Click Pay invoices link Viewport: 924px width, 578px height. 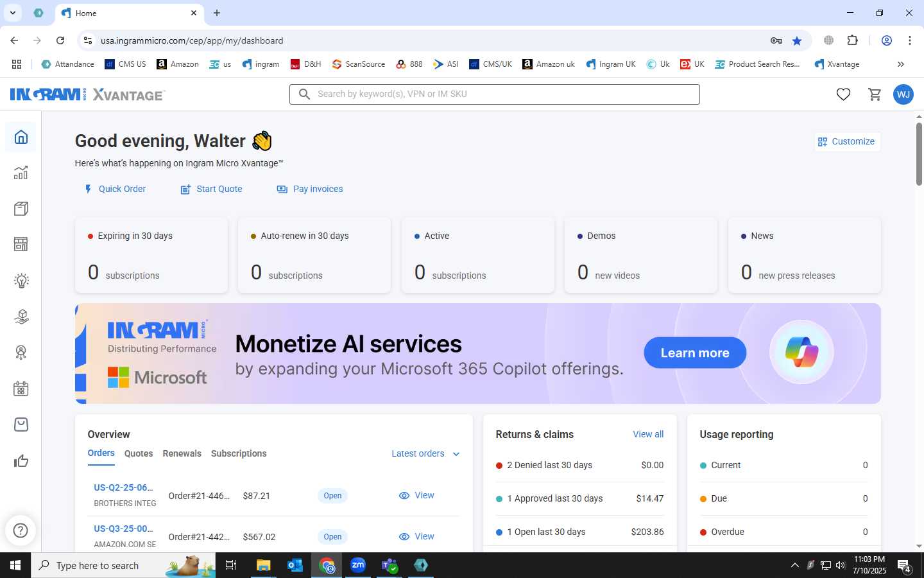click(310, 189)
